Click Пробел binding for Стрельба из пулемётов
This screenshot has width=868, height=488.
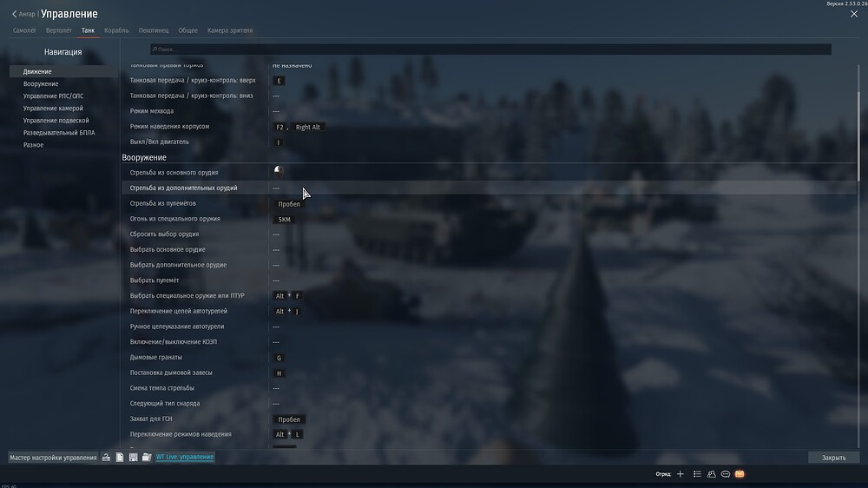pos(289,204)
